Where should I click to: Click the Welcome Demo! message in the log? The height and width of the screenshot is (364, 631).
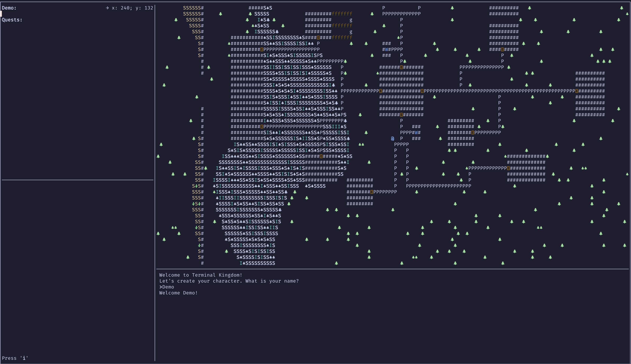[x=178, y=293]
